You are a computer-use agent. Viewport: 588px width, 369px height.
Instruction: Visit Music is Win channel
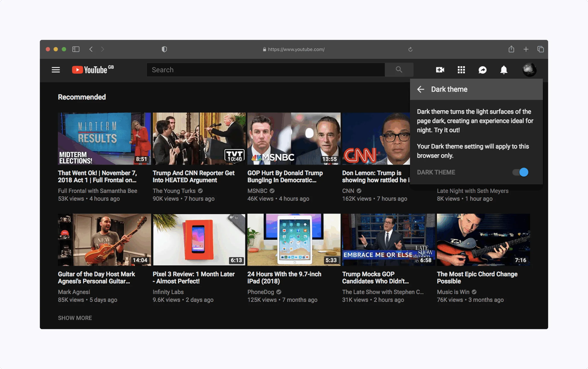point(453,292)
